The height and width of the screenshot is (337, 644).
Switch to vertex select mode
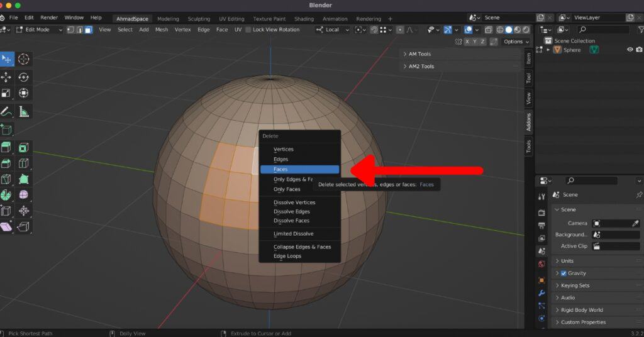point(70,30)
